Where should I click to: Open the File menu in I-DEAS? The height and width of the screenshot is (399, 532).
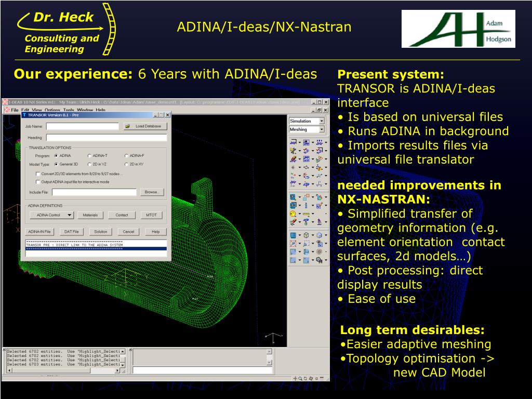(15, 110)
